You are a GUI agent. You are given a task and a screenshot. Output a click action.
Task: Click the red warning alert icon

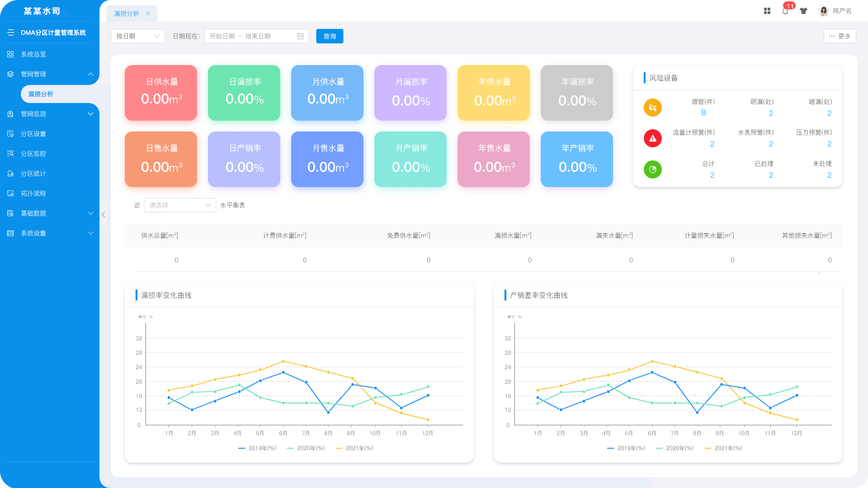pos(652,138)
